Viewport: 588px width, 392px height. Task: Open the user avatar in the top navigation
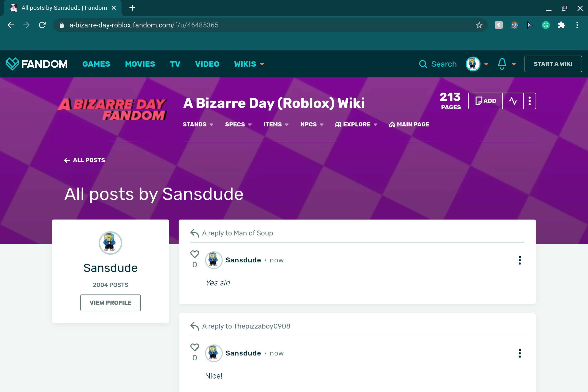tap(473, 64)
